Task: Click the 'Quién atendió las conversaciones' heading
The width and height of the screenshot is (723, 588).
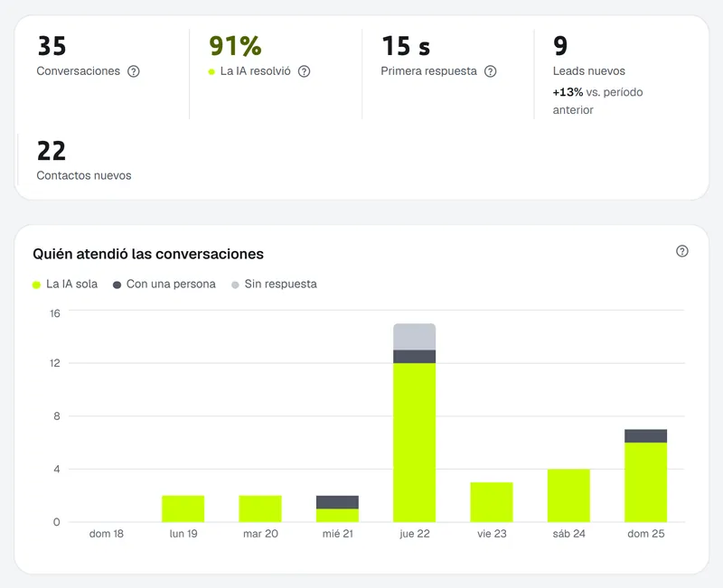Action: click(x=148, y=254)
